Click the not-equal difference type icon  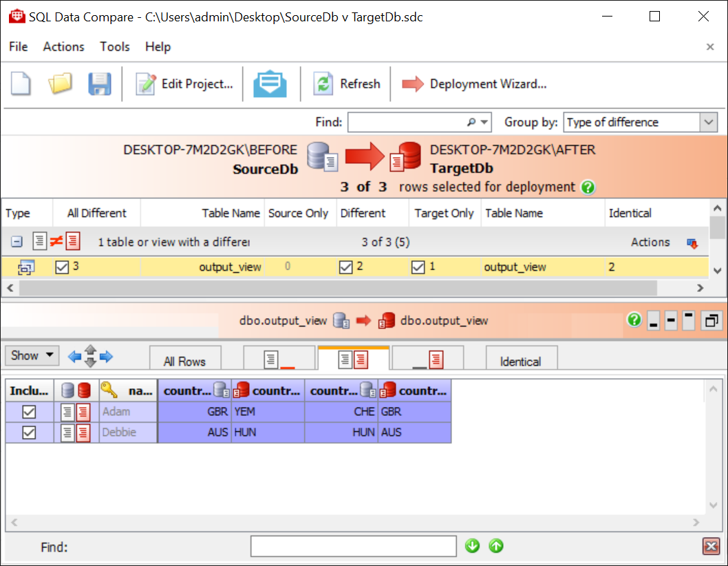click(x=56, y=241)
